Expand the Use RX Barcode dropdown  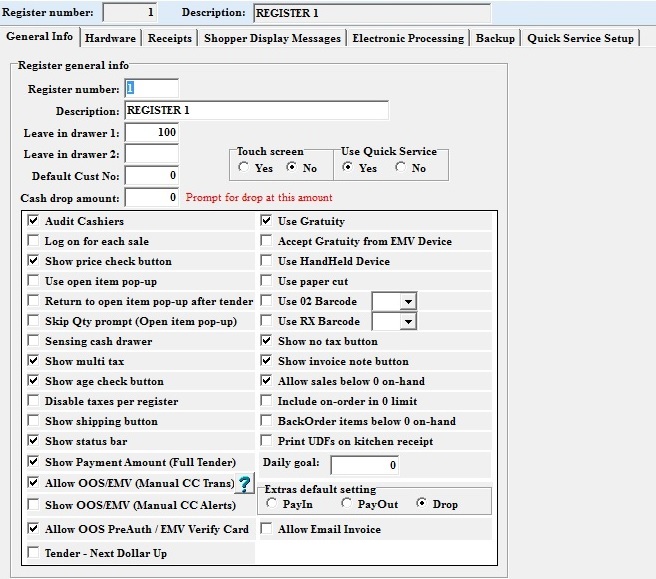coord(406,321)
